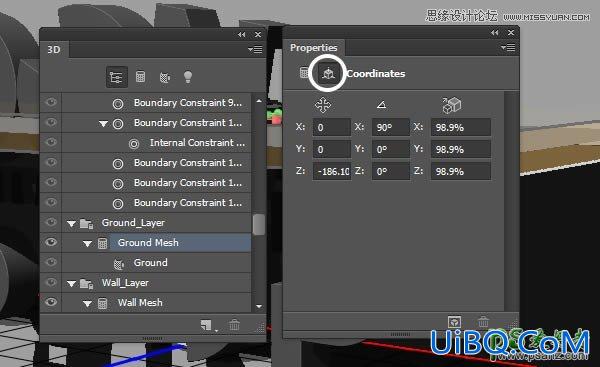Toggle visibility of Internal Constraint row
600x367 pixels.
coord(51,142)
